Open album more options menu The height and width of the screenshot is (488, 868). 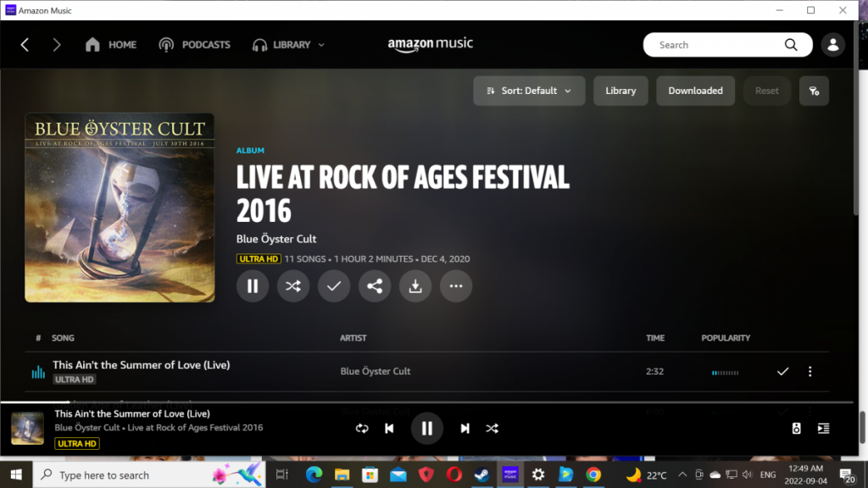[x=456, y=286]
